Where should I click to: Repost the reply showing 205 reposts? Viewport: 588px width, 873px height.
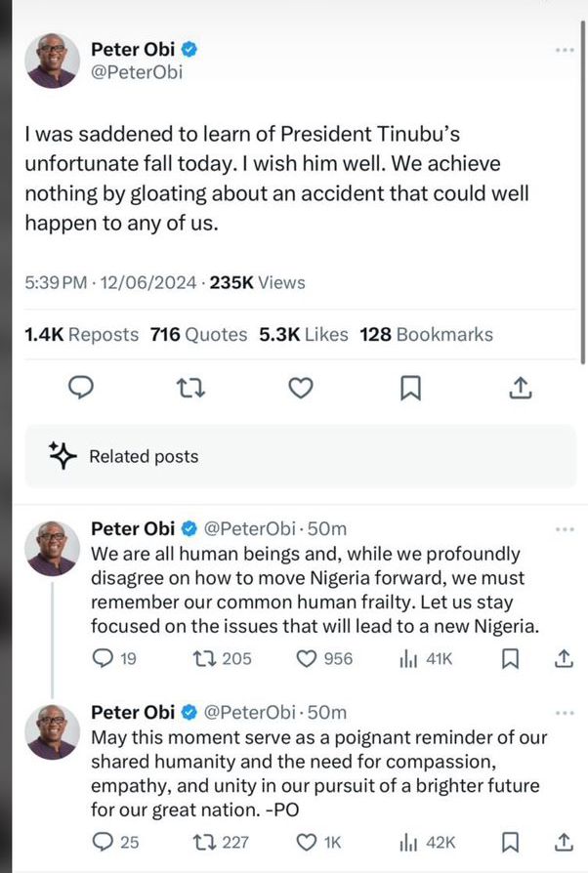click(222, 658)
